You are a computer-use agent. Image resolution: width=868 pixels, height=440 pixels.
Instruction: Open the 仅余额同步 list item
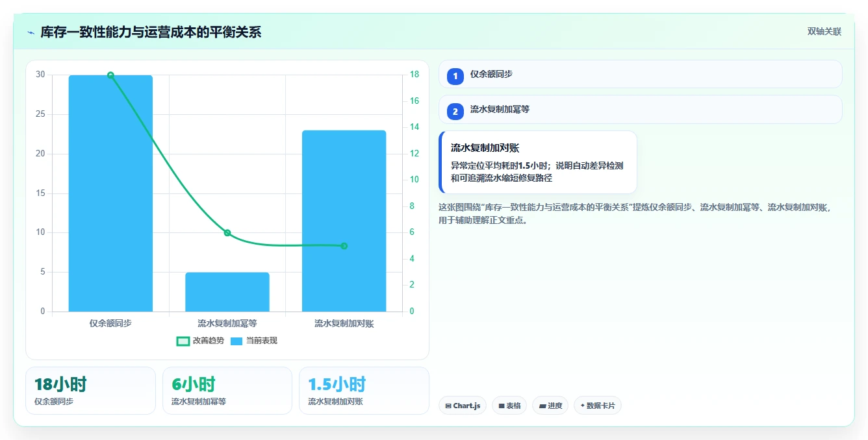[641, 74]
